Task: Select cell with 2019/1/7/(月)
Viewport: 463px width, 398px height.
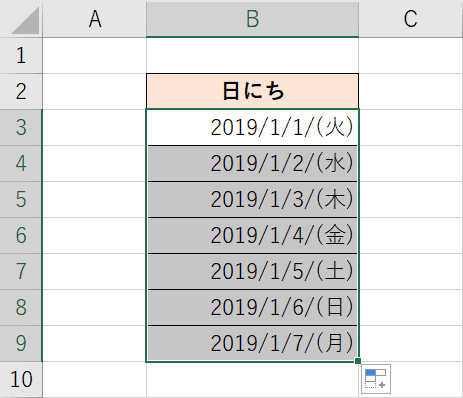Action: tap(252, 343)
